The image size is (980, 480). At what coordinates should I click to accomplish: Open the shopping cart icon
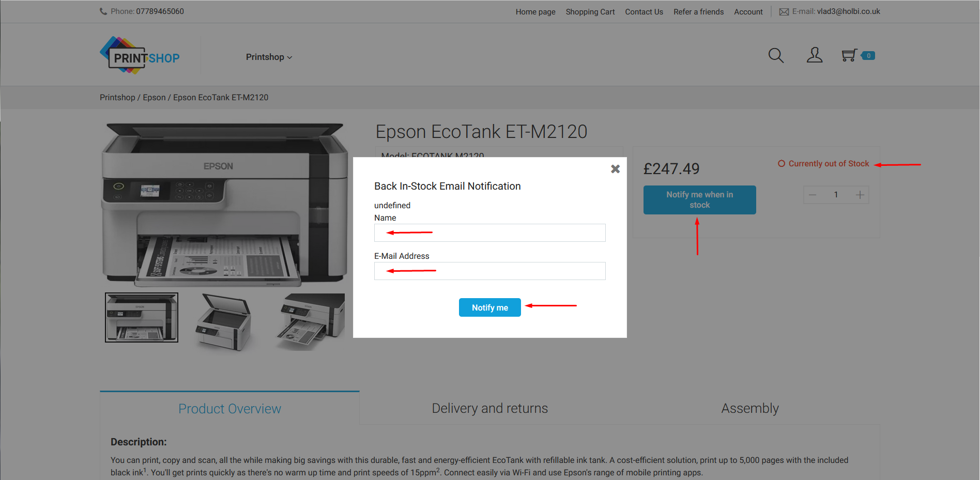[x=849, y=55]
